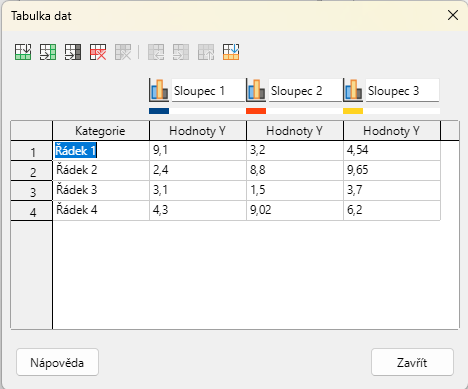Click the Delete Row toolbar icon
Image resolution: width=468 pixels, height=389 pixels.
pos(98,52)
